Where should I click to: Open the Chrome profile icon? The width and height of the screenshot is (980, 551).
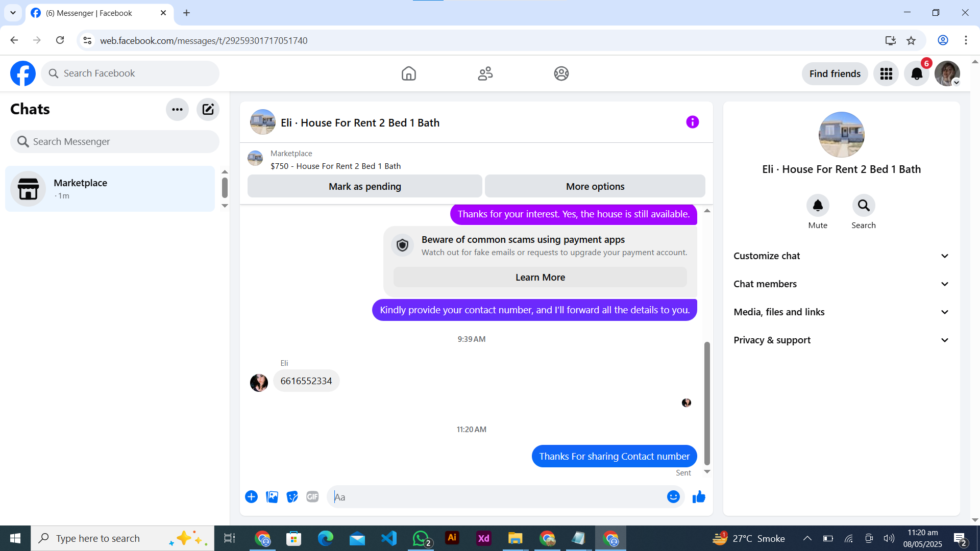pos(943,40)
